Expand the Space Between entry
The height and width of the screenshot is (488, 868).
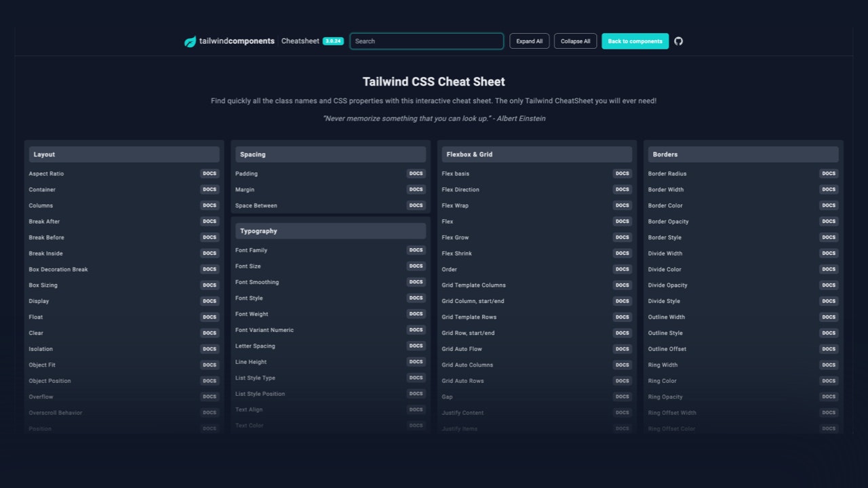(x=330, y=205)
